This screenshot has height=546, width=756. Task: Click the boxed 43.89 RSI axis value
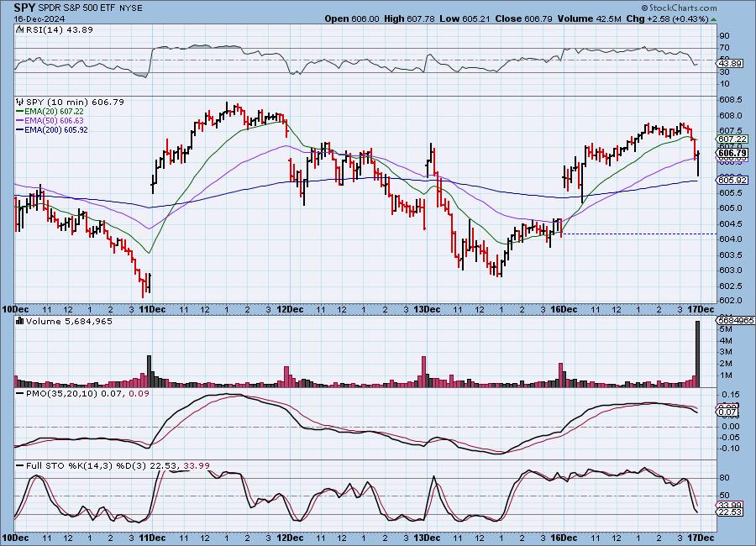(x=729, y=64)
